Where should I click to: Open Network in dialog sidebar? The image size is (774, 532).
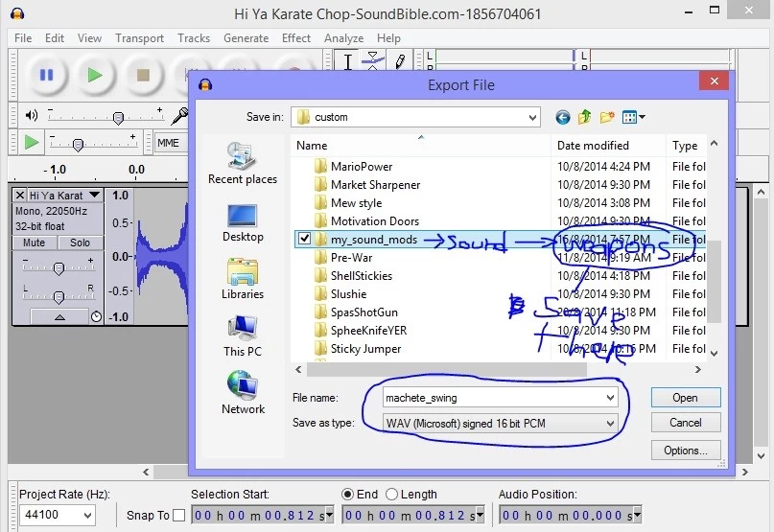tap(243, 393)
